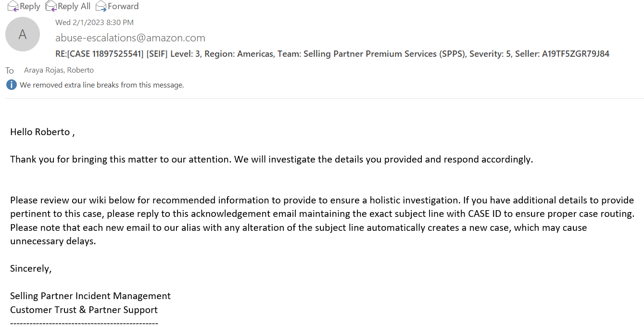Image resolution: width=644 pixels, height=327 pixels.
Task: Click the removed extra line breaks notice
Action: (101, 85)
